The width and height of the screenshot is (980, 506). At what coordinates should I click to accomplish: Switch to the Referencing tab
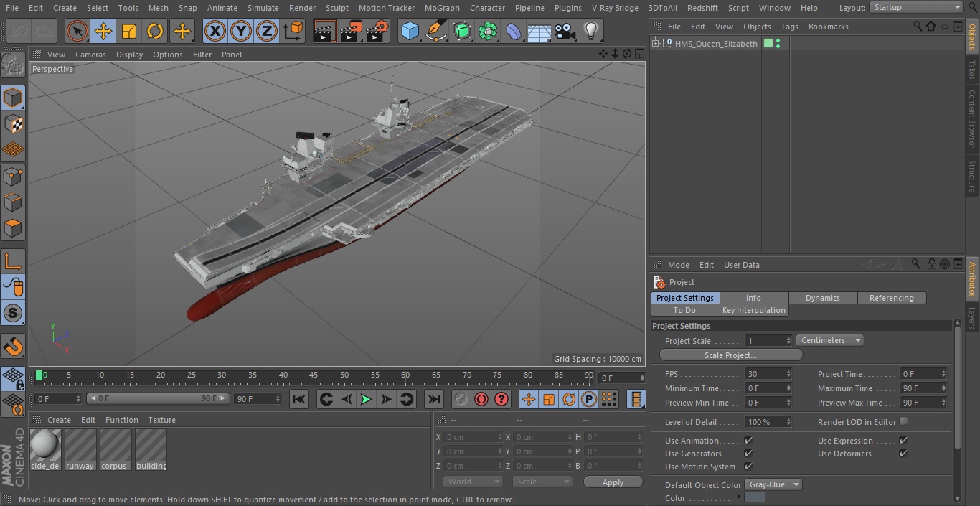tap(892, 298)
